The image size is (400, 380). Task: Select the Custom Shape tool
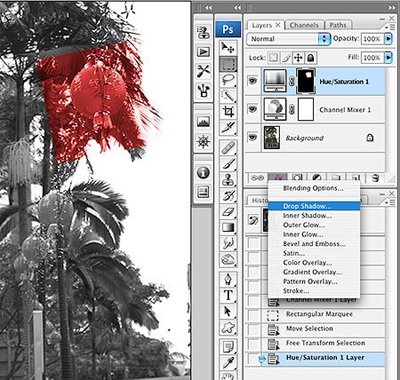[x=228, y=327]
